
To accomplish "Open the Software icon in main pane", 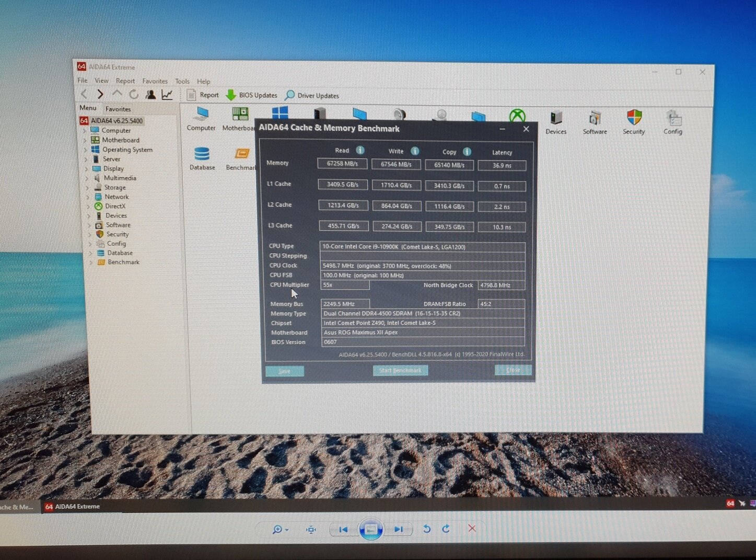I will coord(595,122).
